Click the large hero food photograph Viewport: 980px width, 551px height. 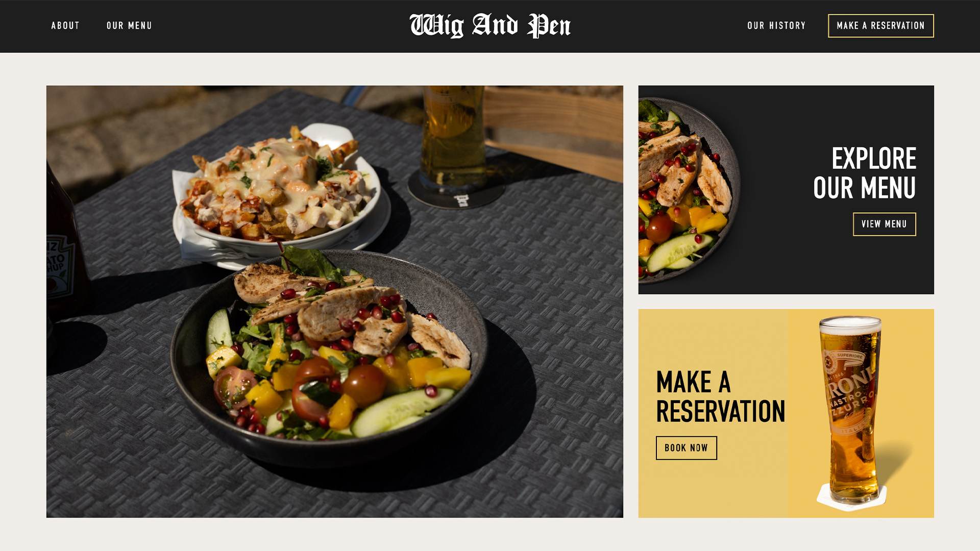334,302
